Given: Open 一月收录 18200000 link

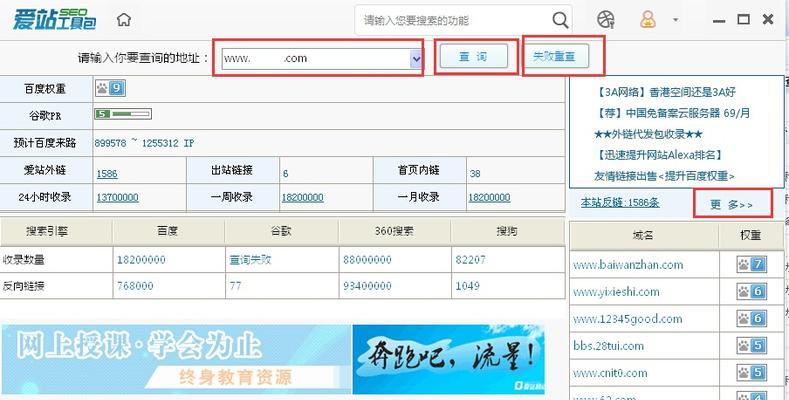Looking at the screenshot, I should point(489,198).
